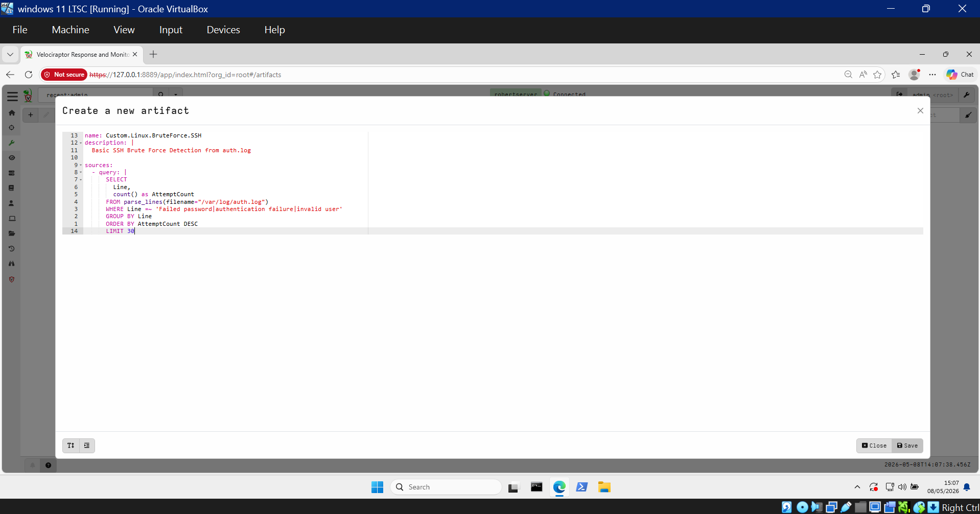980x514 pixels.
Task: Open Hunt Manager crosshair icon in sidebar
Action: click(12, 128)
